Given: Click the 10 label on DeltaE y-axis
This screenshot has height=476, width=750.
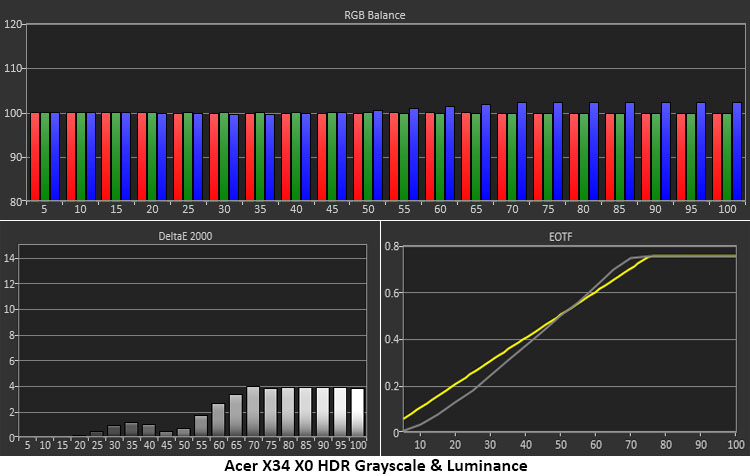Looking at the screenshot, I should click(x=10, y=310).
